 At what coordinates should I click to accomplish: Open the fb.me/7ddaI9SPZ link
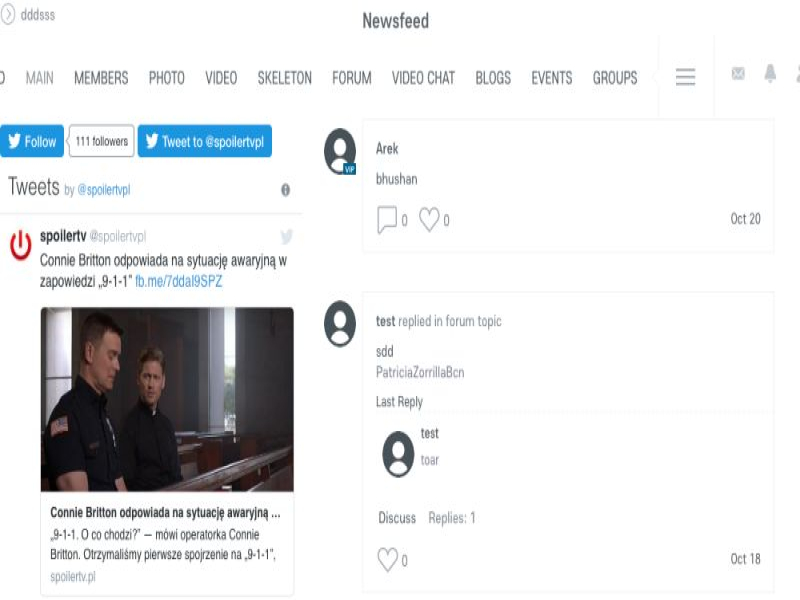(x=178, y=282)
